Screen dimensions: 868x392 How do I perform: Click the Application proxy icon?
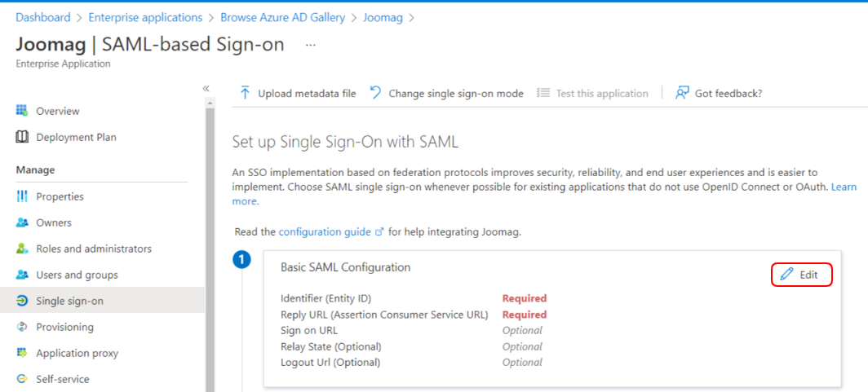click(x=23, y=353)
